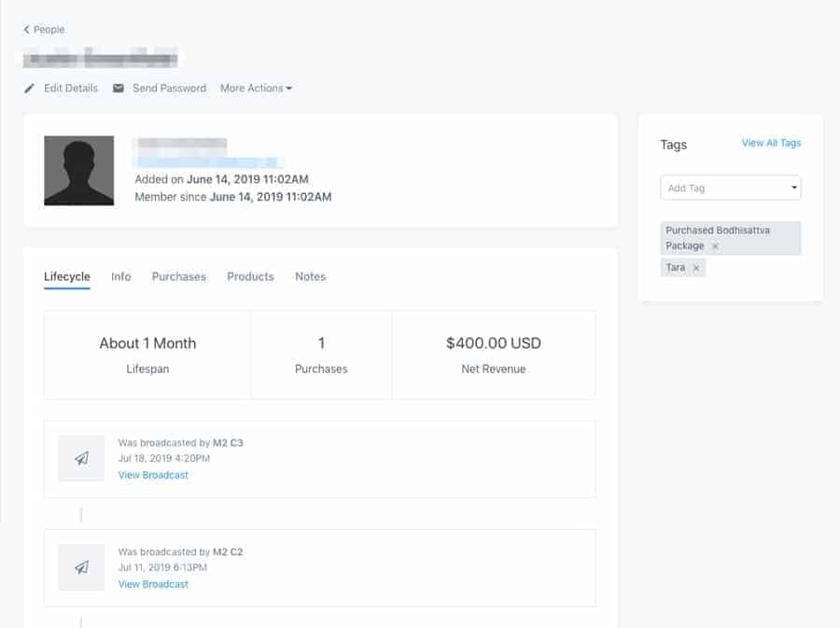
Task: Click paper plane icon for M2 C3 broadcast
Action: (x=81, y=458)
